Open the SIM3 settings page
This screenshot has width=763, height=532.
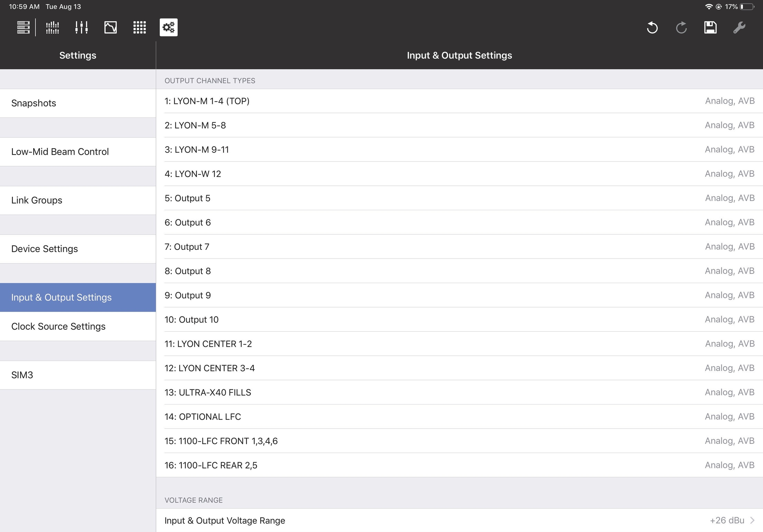pos(78,375)
